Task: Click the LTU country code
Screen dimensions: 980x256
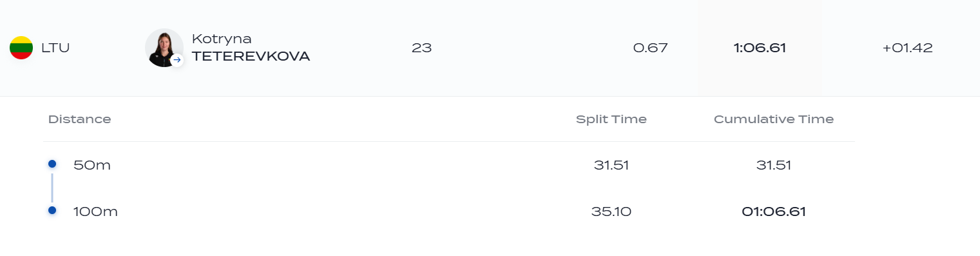Action: point(55,48)
